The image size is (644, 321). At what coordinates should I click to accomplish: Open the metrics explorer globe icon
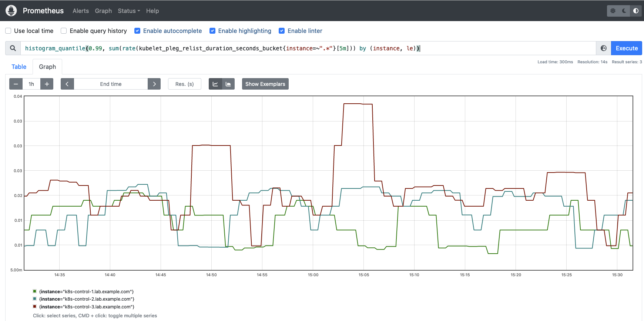[x=604, y=48]
